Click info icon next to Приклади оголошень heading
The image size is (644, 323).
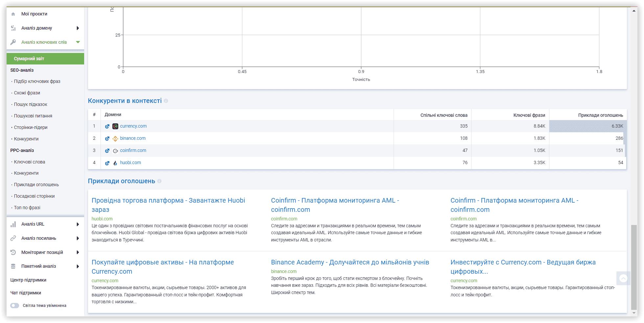click(159, 181)
